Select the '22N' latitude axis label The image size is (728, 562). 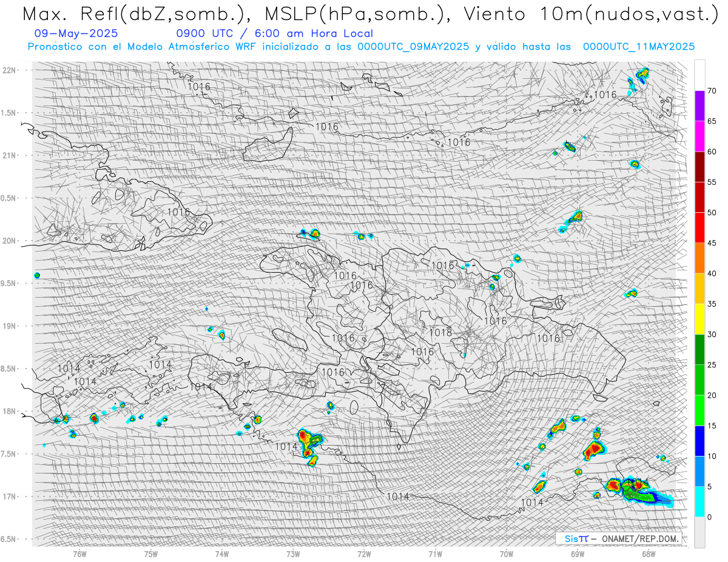pyautogui.click(x=10, y=70)
